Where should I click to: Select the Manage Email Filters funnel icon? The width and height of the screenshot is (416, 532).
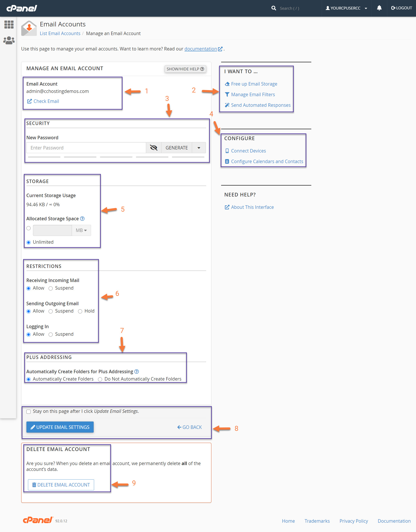click(227, 94)
